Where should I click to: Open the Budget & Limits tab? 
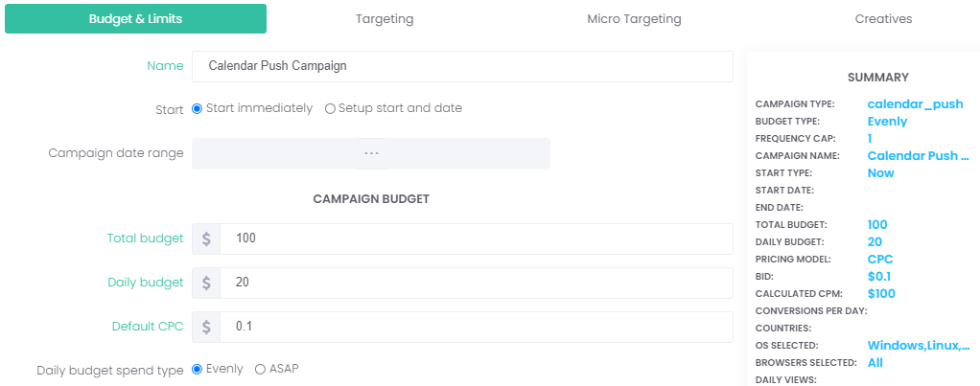coord(135,19)
